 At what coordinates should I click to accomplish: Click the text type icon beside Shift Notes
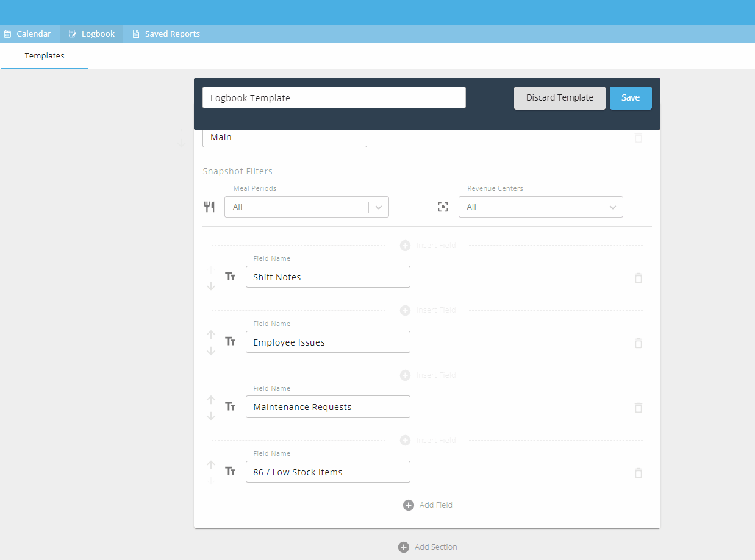(230, 276)
